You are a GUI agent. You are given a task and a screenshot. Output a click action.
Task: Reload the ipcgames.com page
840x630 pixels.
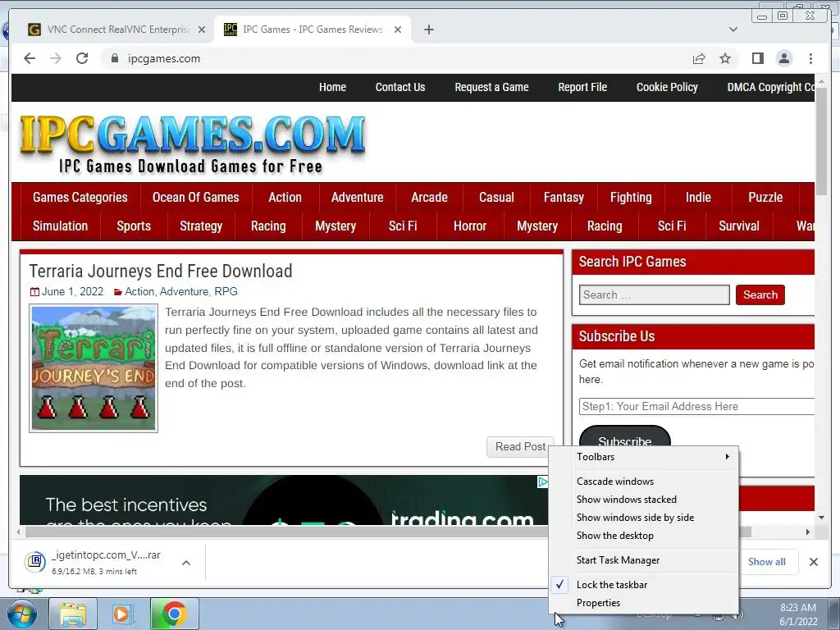click(x=82, y=58)
